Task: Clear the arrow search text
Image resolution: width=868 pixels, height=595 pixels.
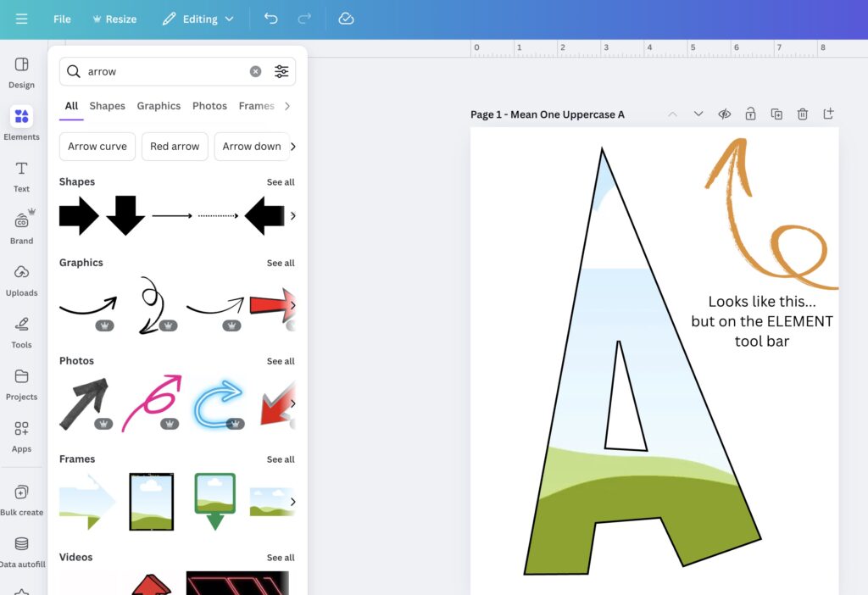Action: pos(255,72)
